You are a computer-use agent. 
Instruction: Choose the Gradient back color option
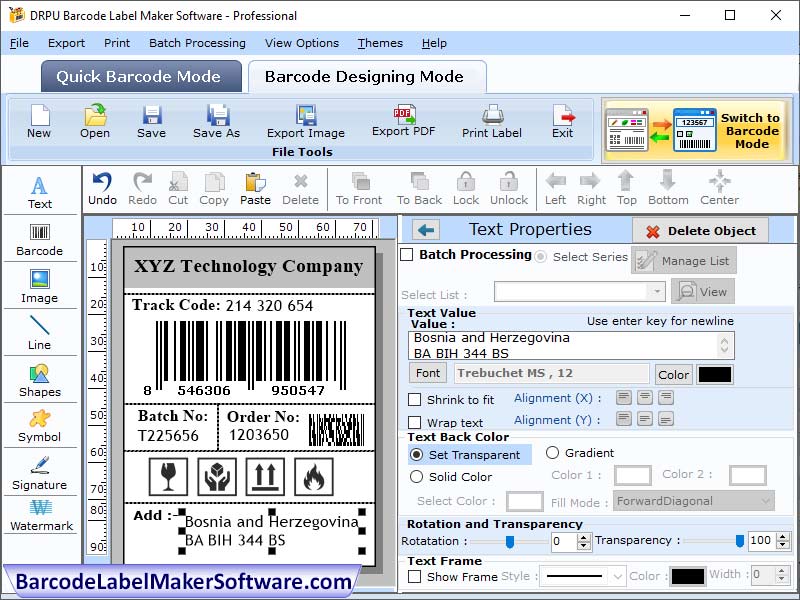pyautogui.click(x=553, y=453)
